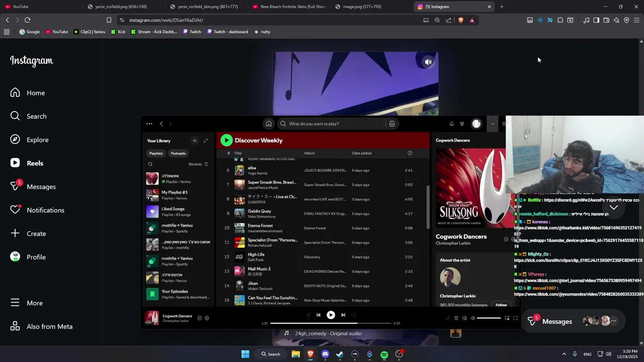This screenshot has height=362, width=644.
Task: Expand Instagram More menu
Action: coord(27,303)
